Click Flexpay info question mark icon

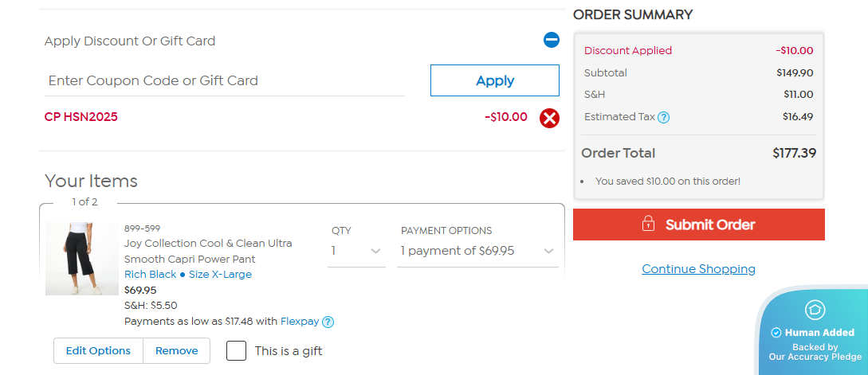(x=328, y=322)
